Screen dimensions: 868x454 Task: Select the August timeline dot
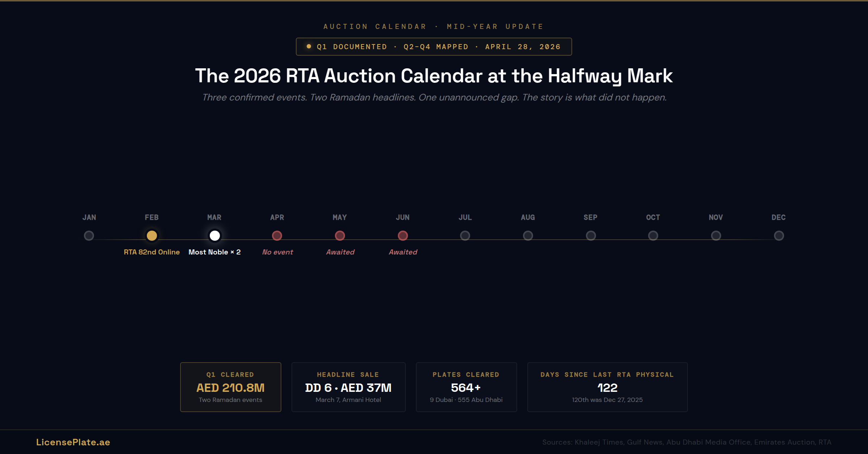(x=528, y=236)
